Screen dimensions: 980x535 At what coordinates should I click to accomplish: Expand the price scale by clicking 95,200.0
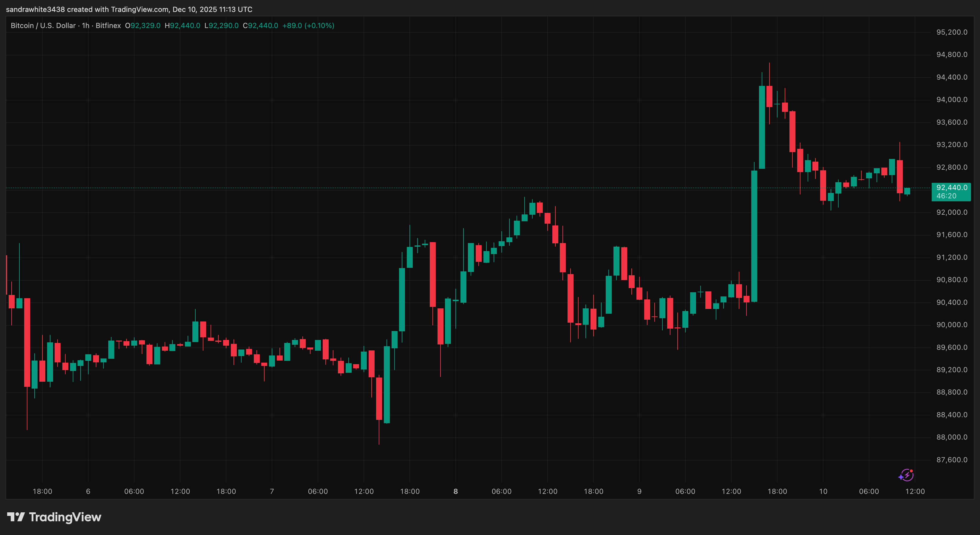pos(952,32)
